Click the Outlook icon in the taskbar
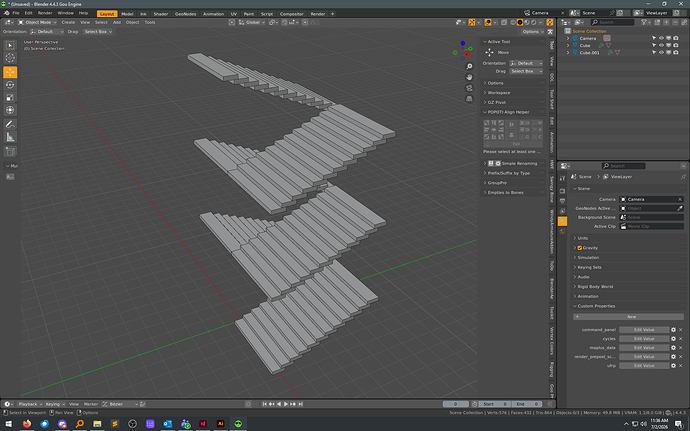This screenshot has height=431, width=690. (x=168, y=424)
